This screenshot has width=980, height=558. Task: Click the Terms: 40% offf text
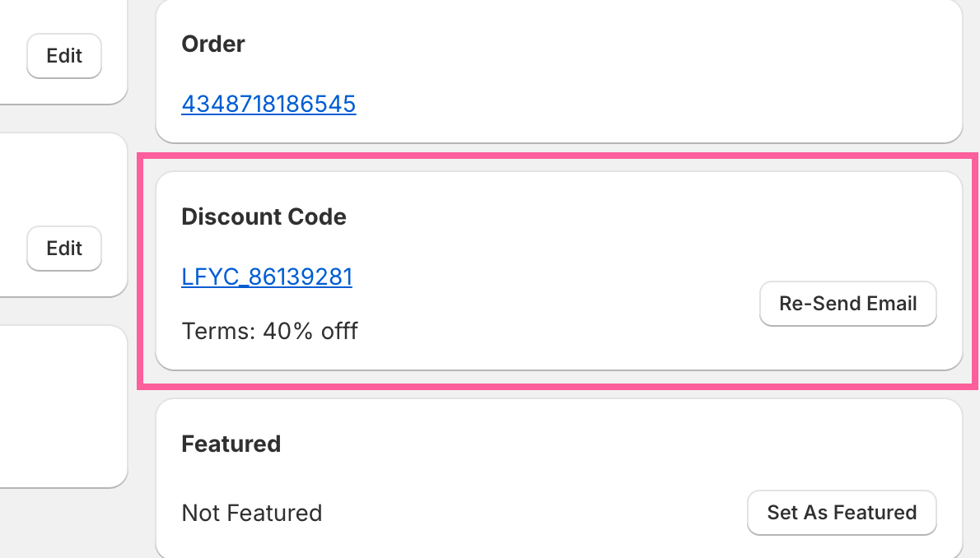pos(269,332)
